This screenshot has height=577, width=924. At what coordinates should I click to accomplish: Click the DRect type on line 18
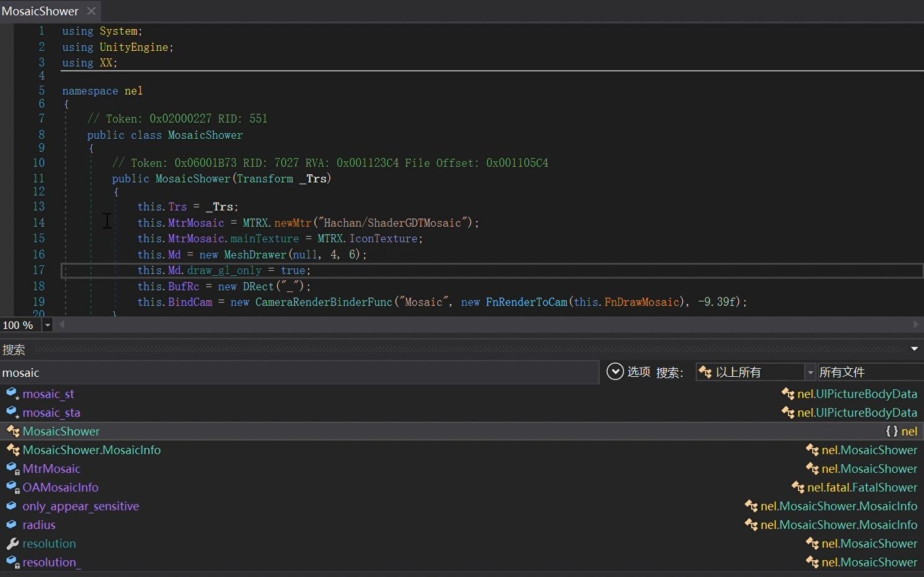258,286
